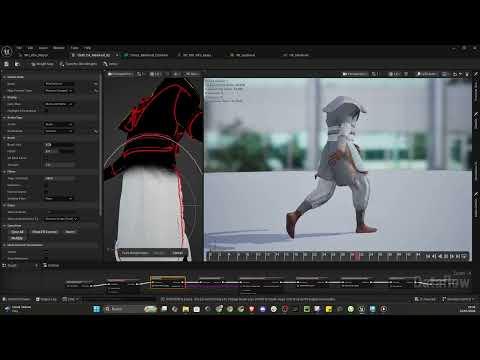480x360 pixels.
Task: Open the Edit Operation dropdown
Action: (59, 131)
